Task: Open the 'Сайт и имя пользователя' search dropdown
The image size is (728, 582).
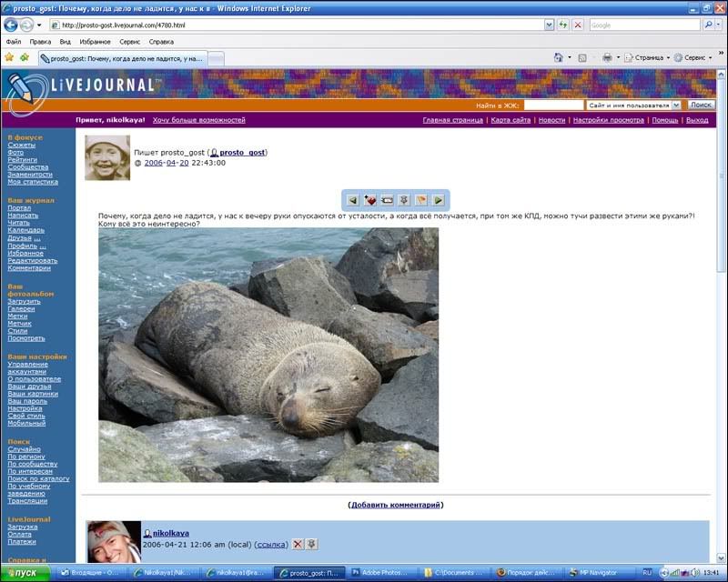Action: (x=633, y=105)
